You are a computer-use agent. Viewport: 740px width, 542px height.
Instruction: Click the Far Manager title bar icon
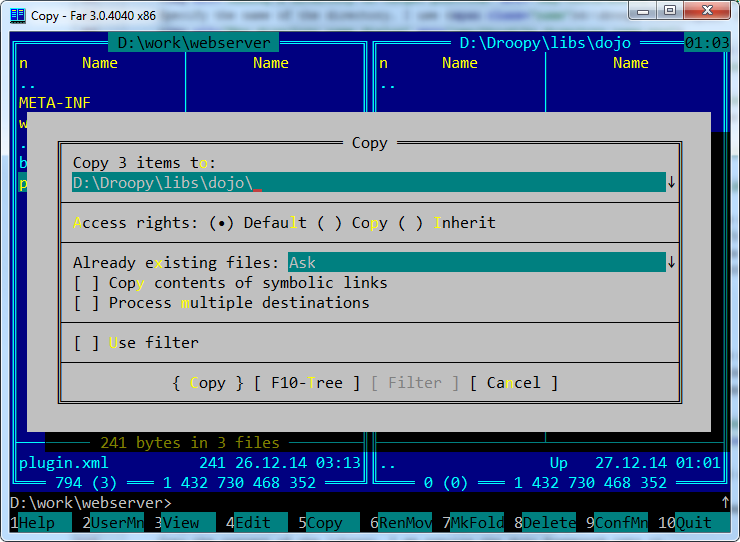pos(17,16)
